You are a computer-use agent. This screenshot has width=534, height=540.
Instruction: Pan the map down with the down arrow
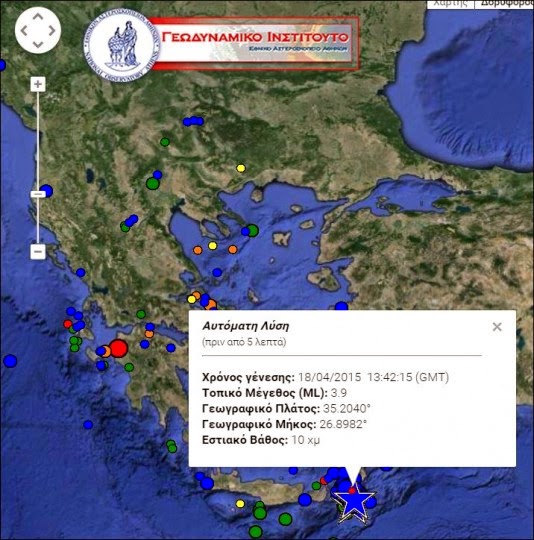pos(38,44)
